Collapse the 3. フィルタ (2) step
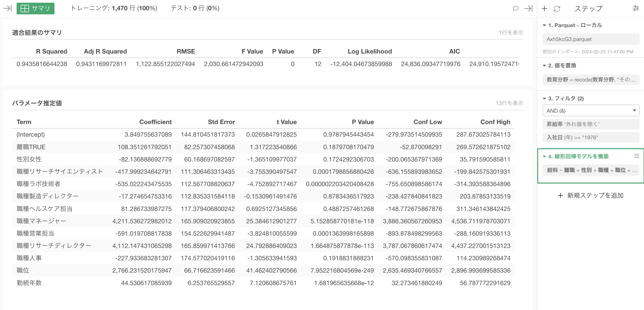 pos(544,98)
